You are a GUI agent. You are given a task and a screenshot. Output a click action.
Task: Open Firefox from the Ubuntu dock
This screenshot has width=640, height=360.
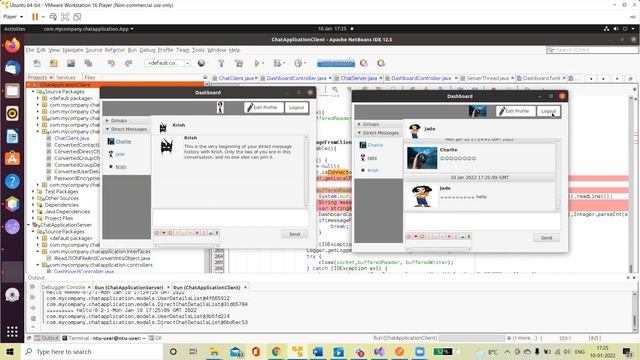pos(12,45)
